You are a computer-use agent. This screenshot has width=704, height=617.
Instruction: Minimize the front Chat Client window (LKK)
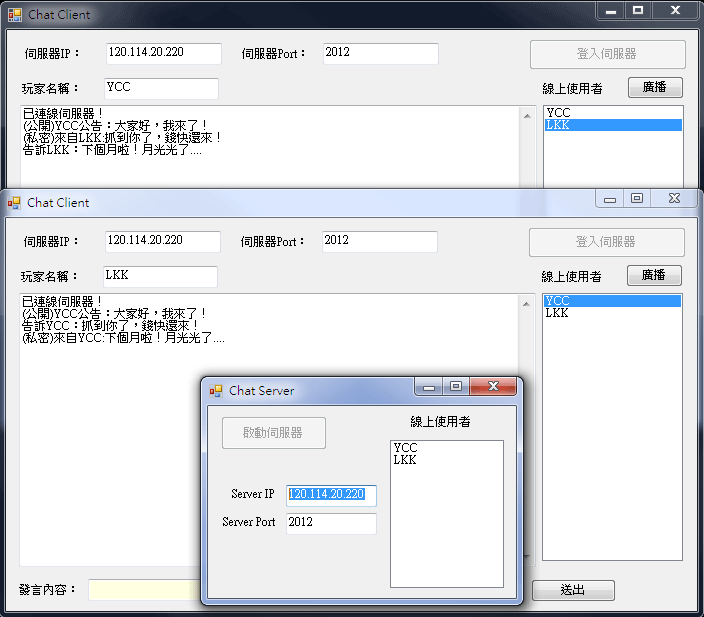pos(610,199)
